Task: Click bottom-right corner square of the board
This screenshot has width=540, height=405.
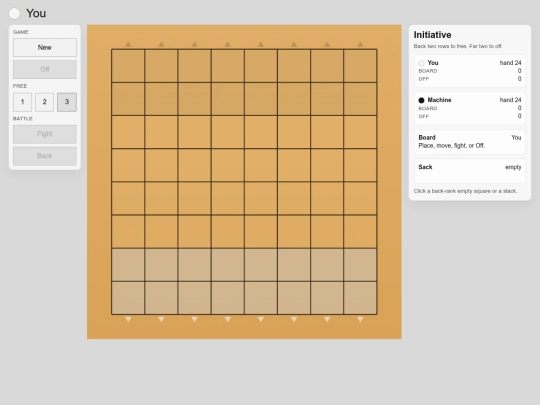Action: [x=360, y=298]
